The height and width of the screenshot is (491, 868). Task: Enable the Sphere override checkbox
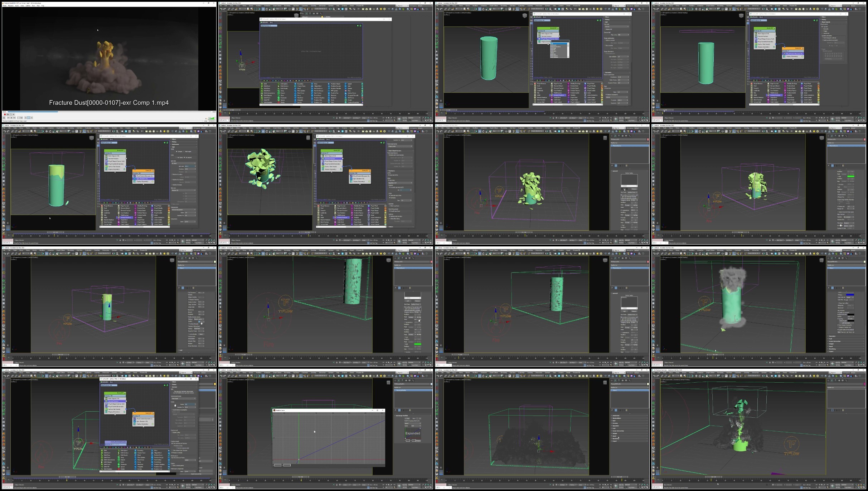tap(606, 40)
